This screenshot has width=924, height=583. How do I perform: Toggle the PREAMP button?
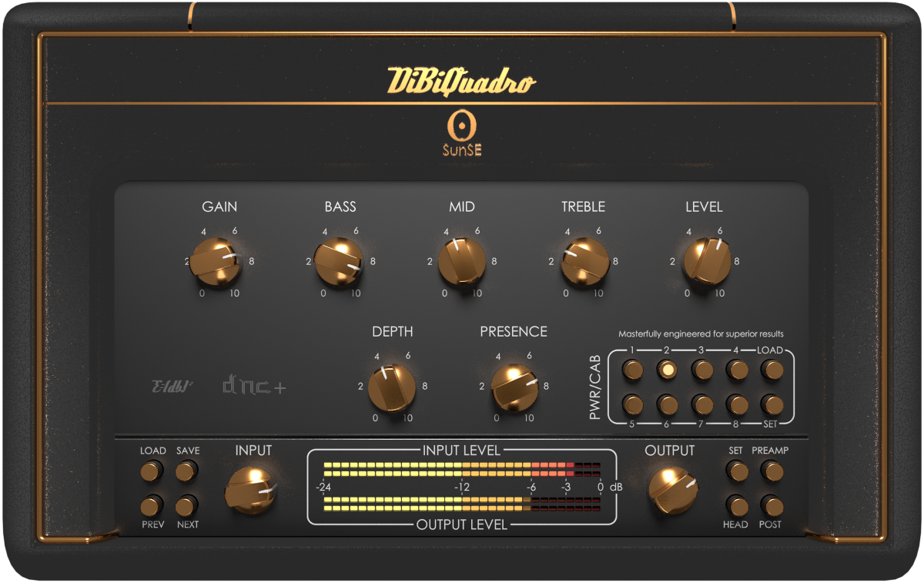[x=772, y=471]
